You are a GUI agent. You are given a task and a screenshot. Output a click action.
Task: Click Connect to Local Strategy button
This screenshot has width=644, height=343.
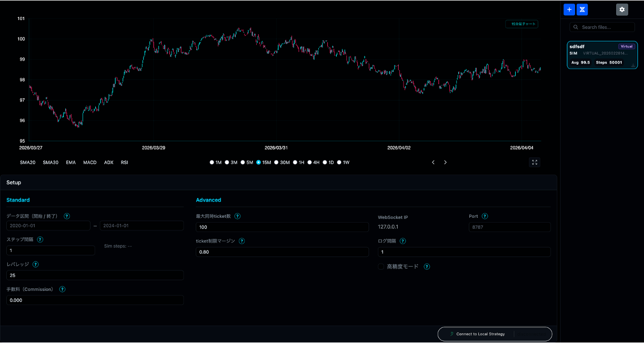(495, 334)
